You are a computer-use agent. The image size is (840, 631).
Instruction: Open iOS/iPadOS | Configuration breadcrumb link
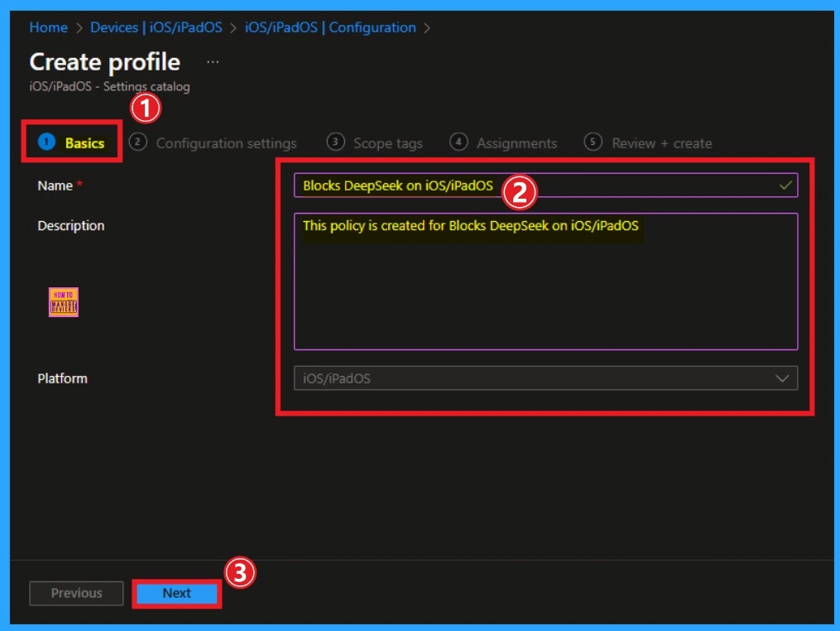point(330,27)
